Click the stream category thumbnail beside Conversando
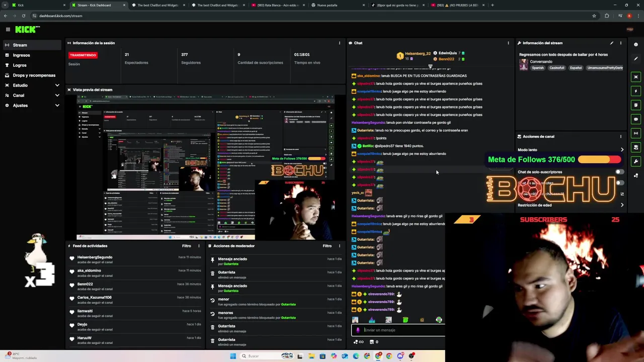 tap(524, 65)
